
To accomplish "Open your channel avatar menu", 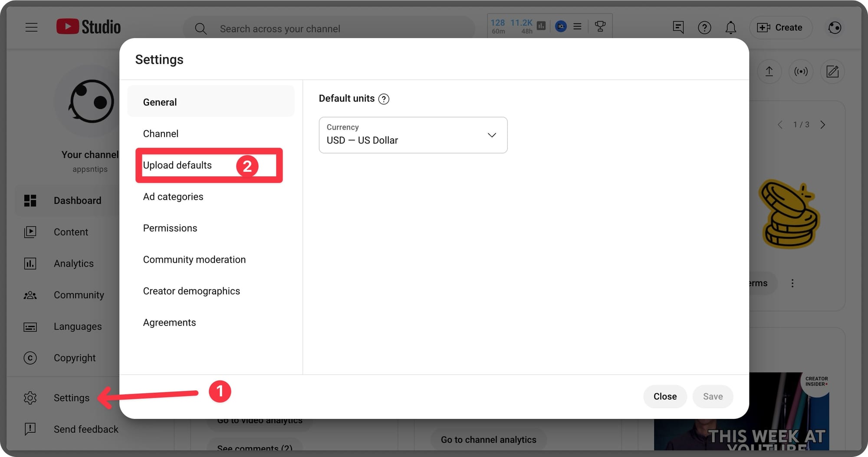I will [834, 27].
